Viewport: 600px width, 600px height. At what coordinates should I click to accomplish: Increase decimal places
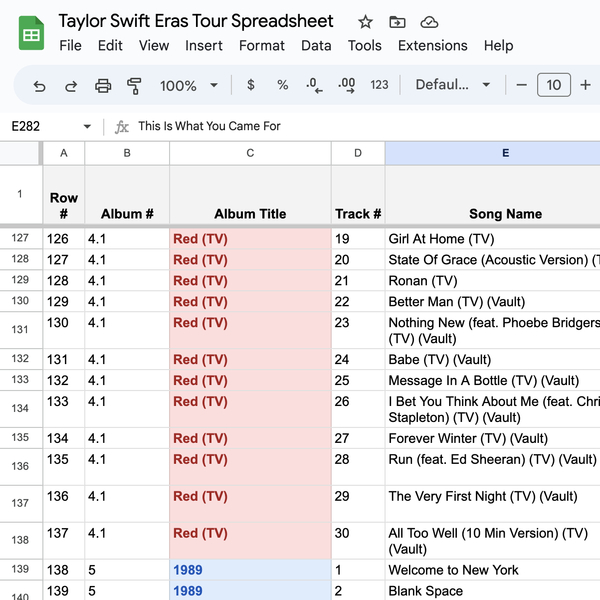click(x=346, y=85)
